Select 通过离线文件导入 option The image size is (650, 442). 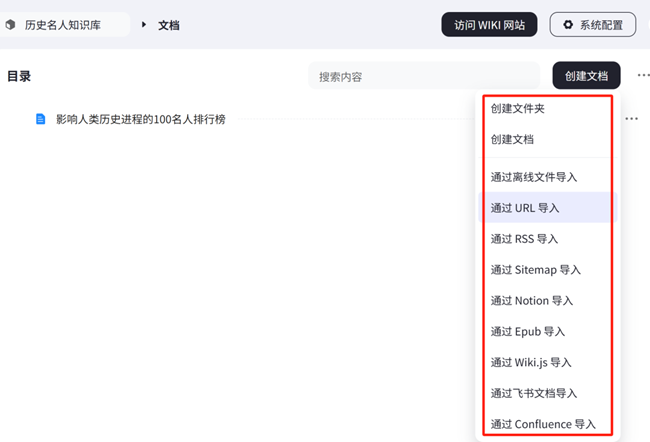coord(548,177)
